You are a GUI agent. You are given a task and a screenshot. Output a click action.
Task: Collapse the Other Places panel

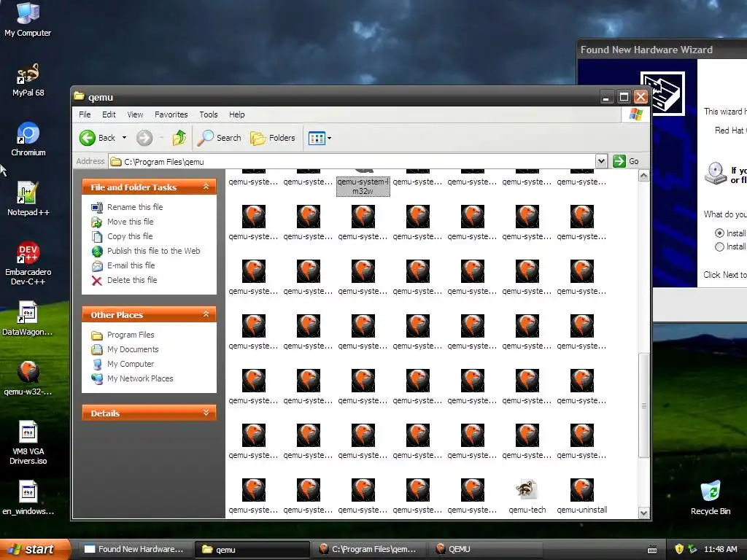(x=206, y=314)
